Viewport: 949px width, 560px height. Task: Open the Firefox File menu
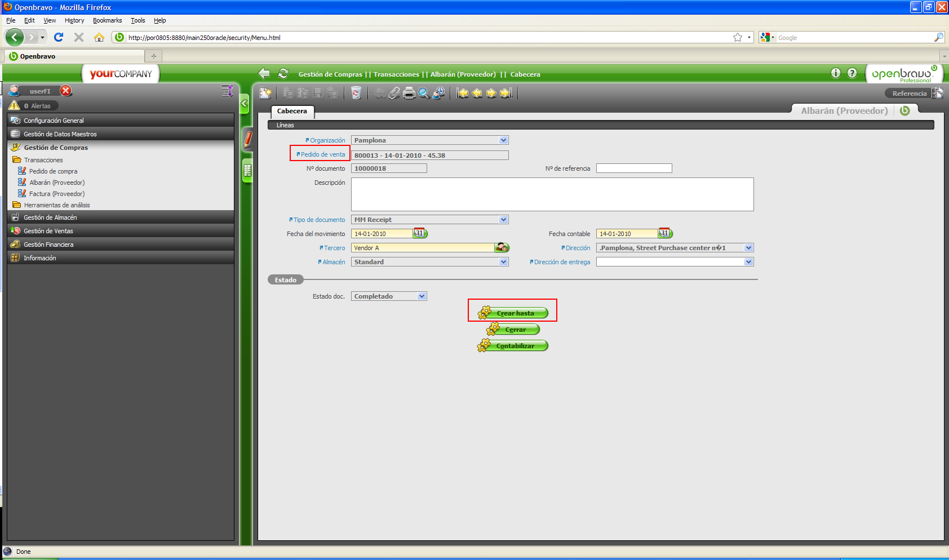click(11, 20)
